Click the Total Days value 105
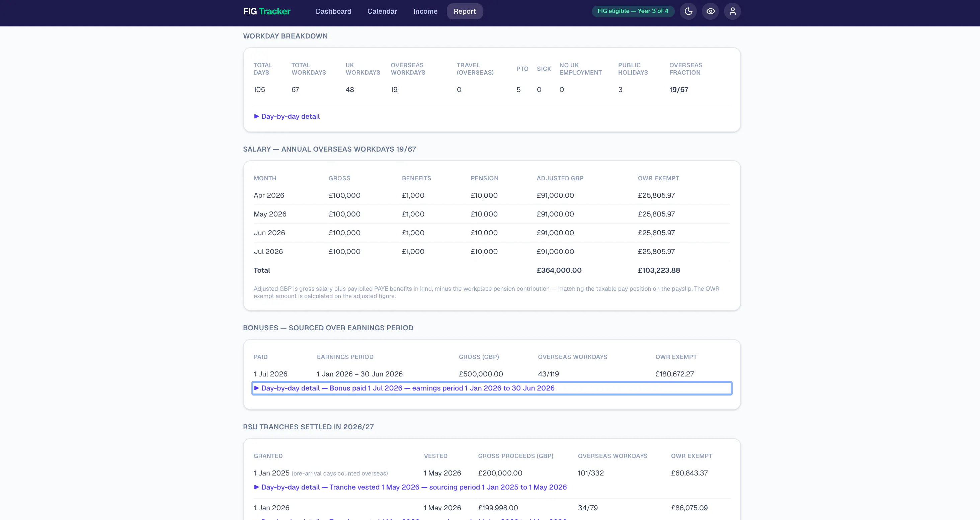This screenshot has width=980, height=520. (x=259, y=90)
